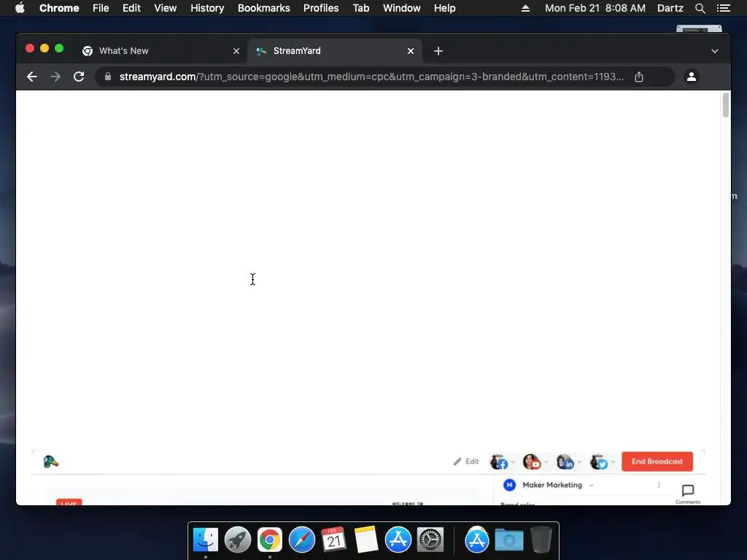This screenshot has height=560, width=747.
Task: Click Google Chrome in the Dock
Action: [270, 540]
